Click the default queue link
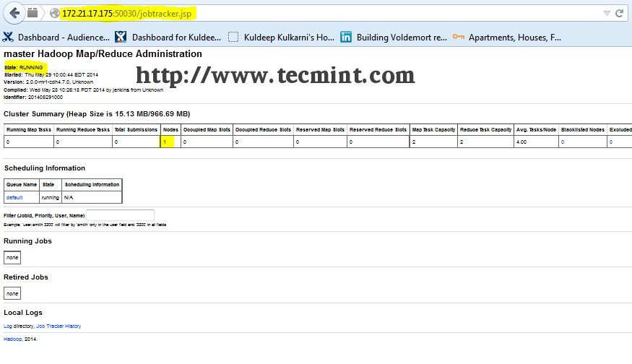The height and width of the screenshot is (364, 632). [14, 197]
